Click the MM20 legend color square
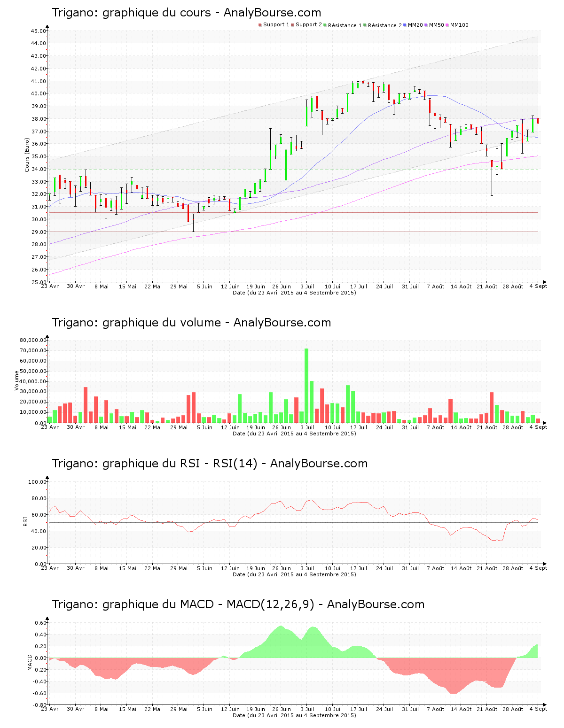The height and width of the screenshot is (728, 564). pos(405,25)
